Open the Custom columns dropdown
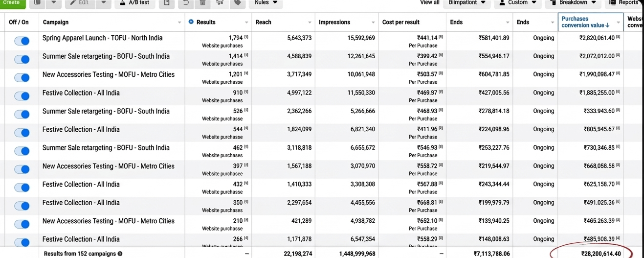This screenshot has height=258, width=644. coord(517,3)
